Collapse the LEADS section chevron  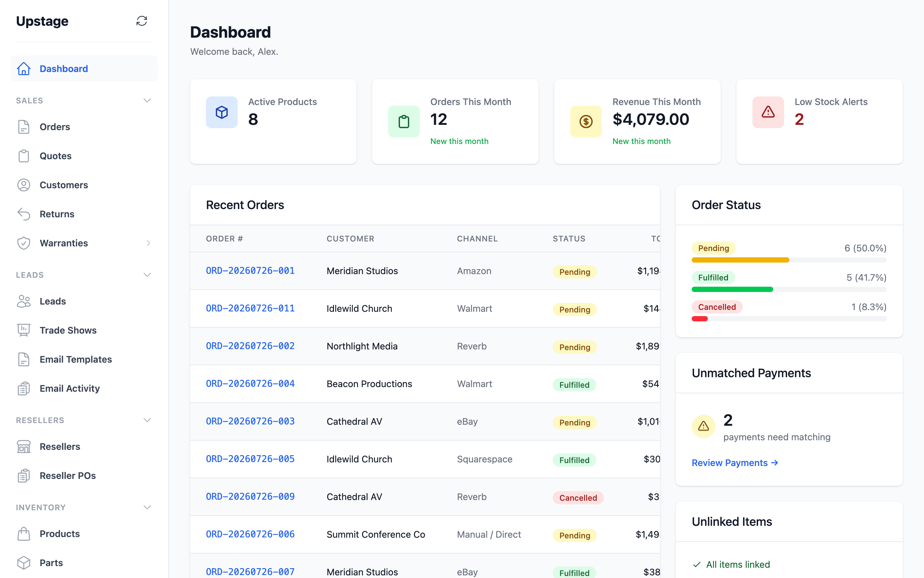click(147, 275)
